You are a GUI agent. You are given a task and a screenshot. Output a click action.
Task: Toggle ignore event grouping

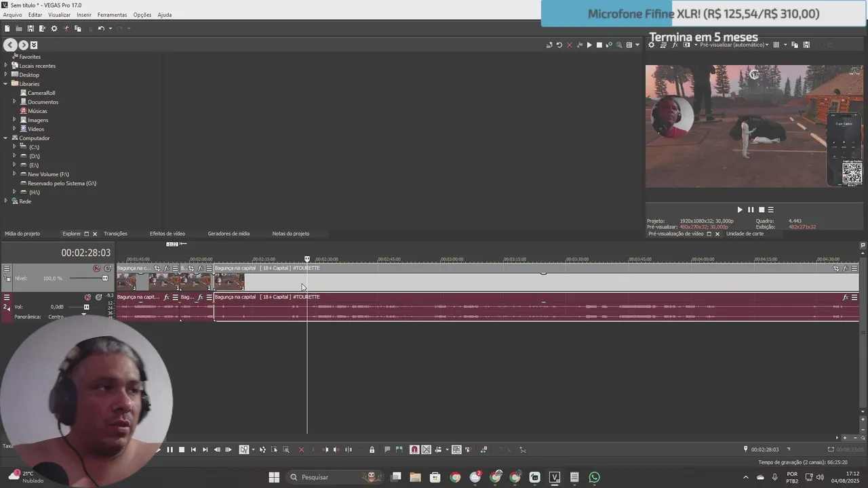click(x=469, y=449)
